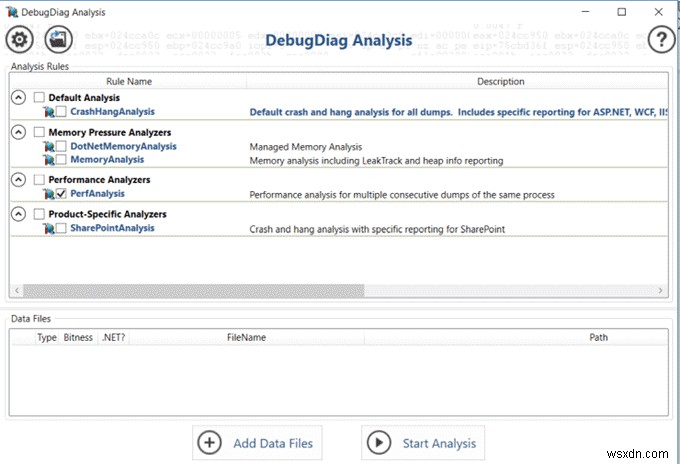The height and width of the screenshot is (464, 680).
Task: Check the Memory Pressure Analyzers group checkbox
Action: [x=39, y=132]
